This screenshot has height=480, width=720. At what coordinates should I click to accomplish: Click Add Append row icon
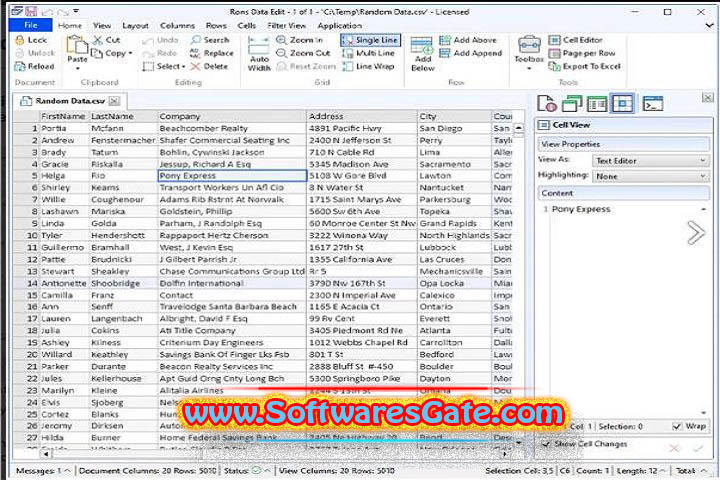[x=444, y=53]
